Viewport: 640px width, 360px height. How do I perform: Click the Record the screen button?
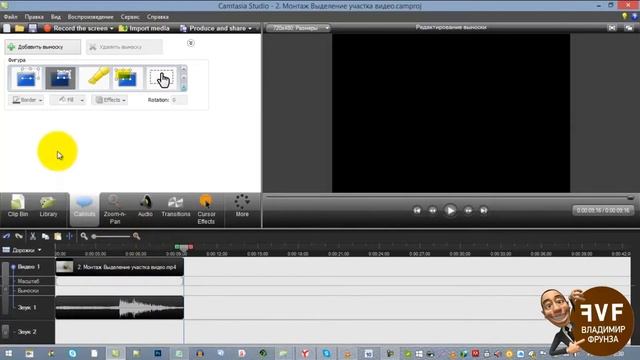click(x=76, y=28)
